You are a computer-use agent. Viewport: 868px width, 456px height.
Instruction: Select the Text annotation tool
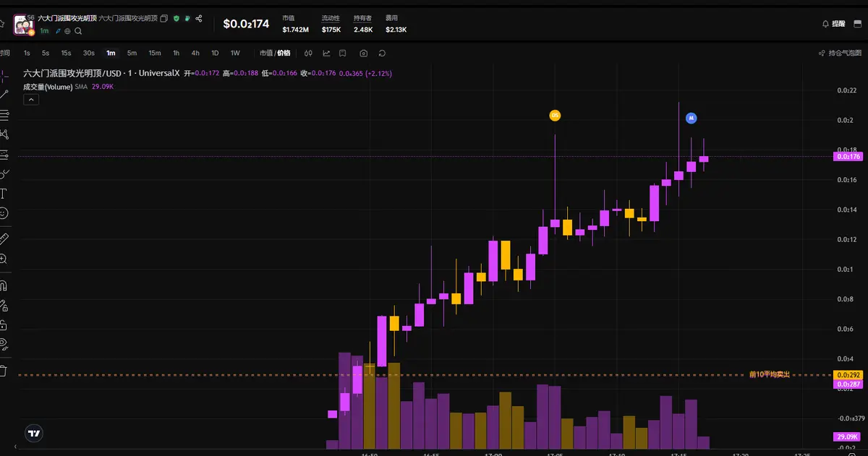coord(4,193)
